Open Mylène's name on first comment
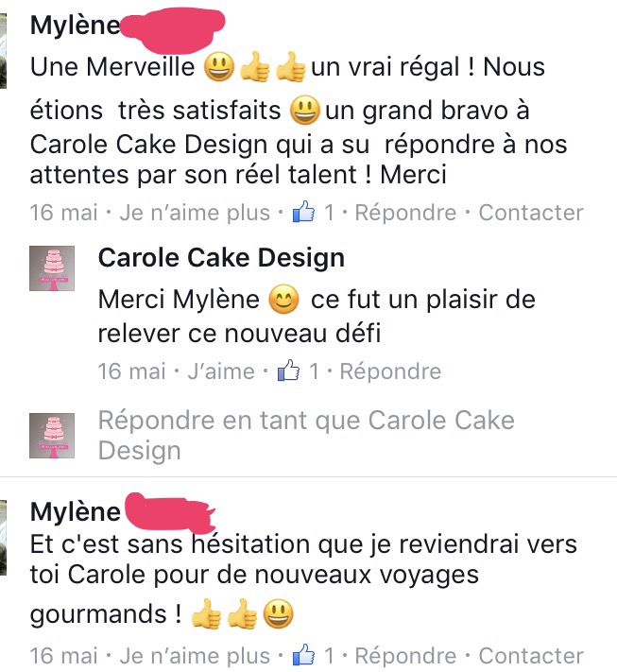This screenshot has width=617, height=672. coord(76,26)
